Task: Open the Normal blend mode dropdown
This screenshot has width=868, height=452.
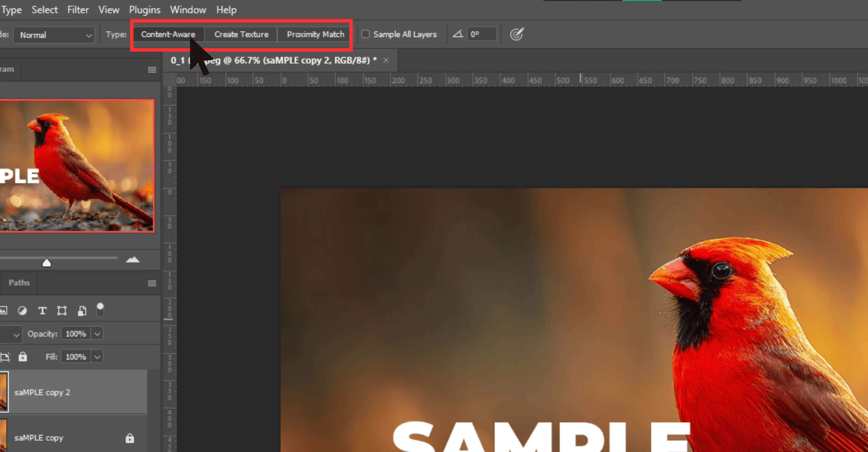Action: pyautogui.click(x=54, y=35)
